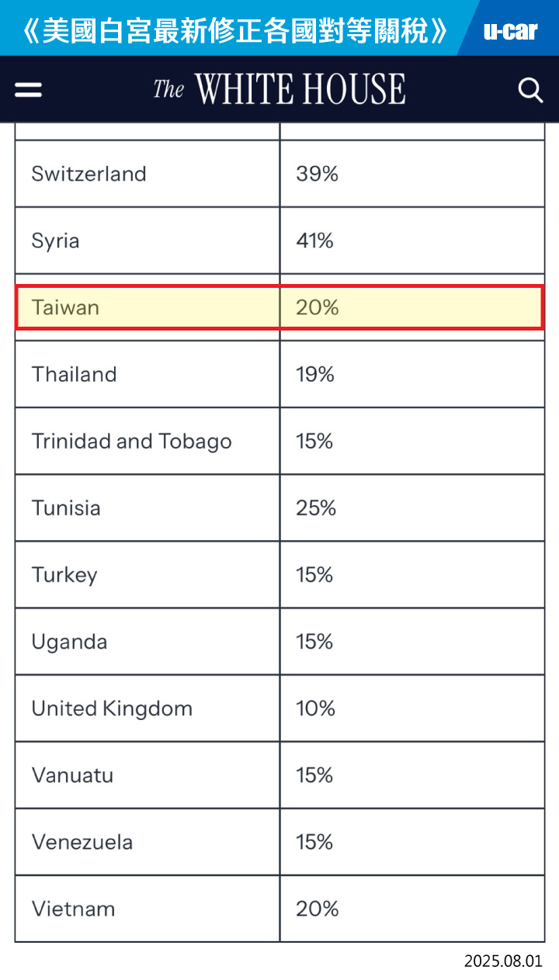Click Vietnam's 20% tariff cell
Image resolution: width=559 pixels, height=980 pixels.
(x=412, y=908)
